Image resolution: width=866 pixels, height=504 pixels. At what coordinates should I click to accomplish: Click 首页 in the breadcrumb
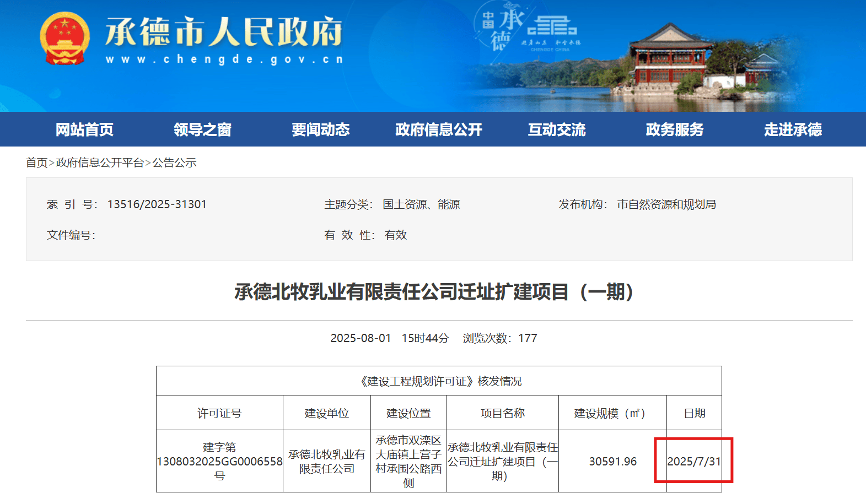36,162
